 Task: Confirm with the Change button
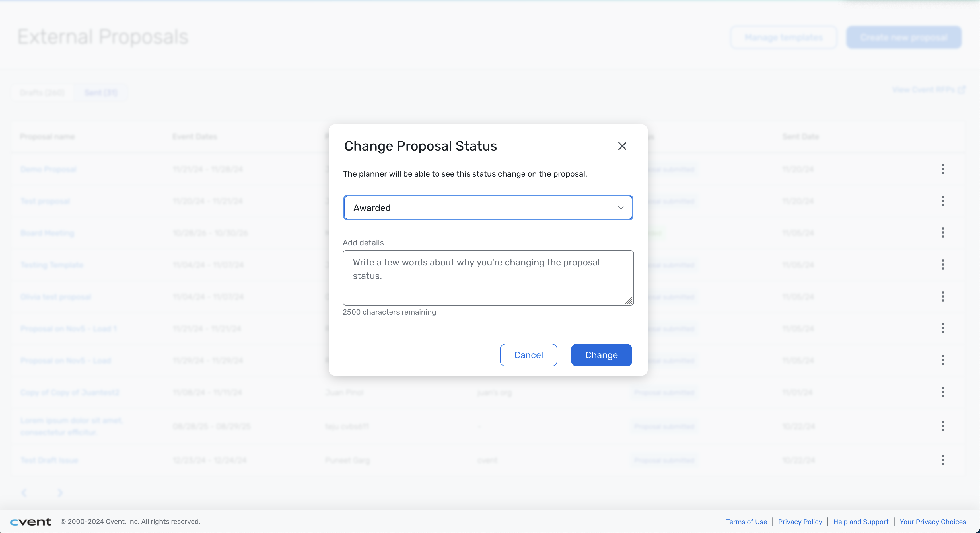pyautogui.click(x=602, y=355)
